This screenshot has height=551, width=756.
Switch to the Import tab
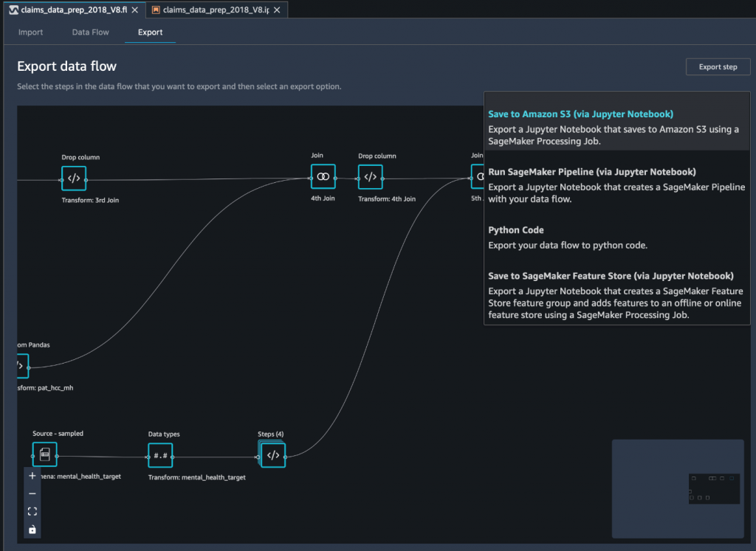click(30, 32)
